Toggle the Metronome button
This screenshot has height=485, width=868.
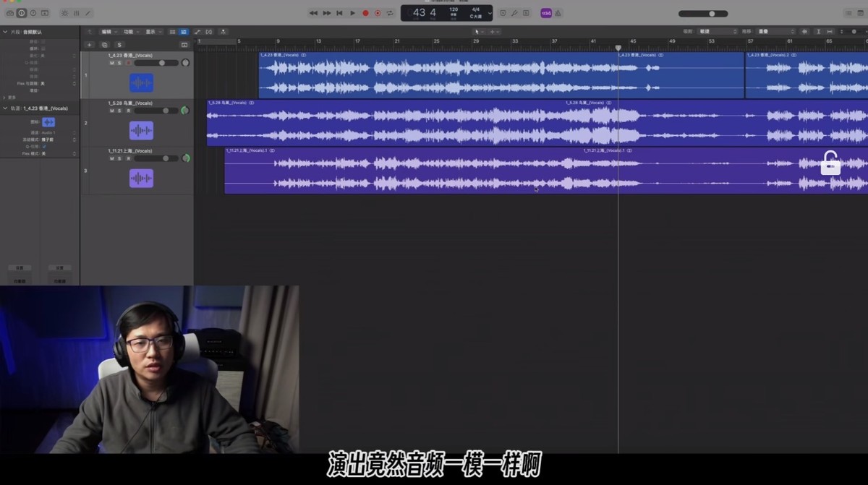(x=558, y=13)
